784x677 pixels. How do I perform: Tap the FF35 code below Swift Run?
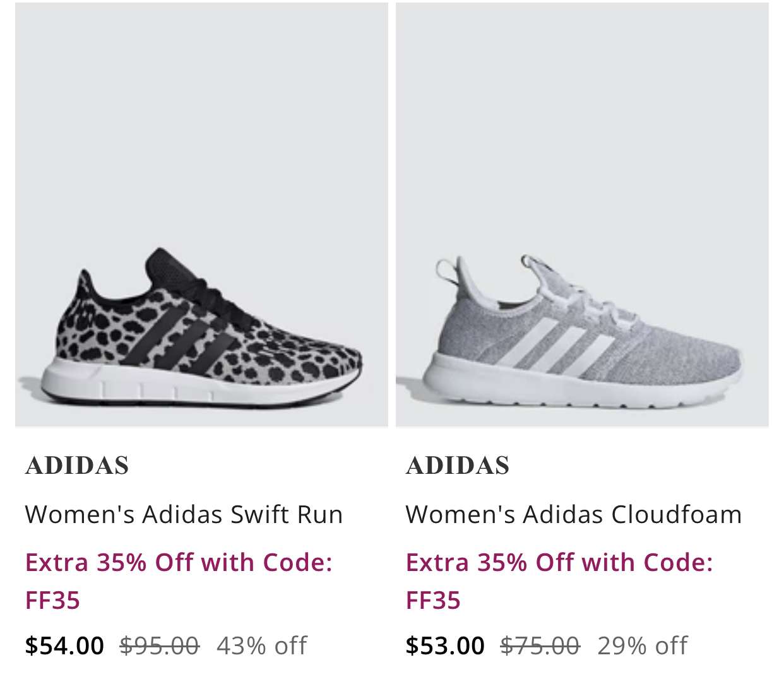point(52,600)
